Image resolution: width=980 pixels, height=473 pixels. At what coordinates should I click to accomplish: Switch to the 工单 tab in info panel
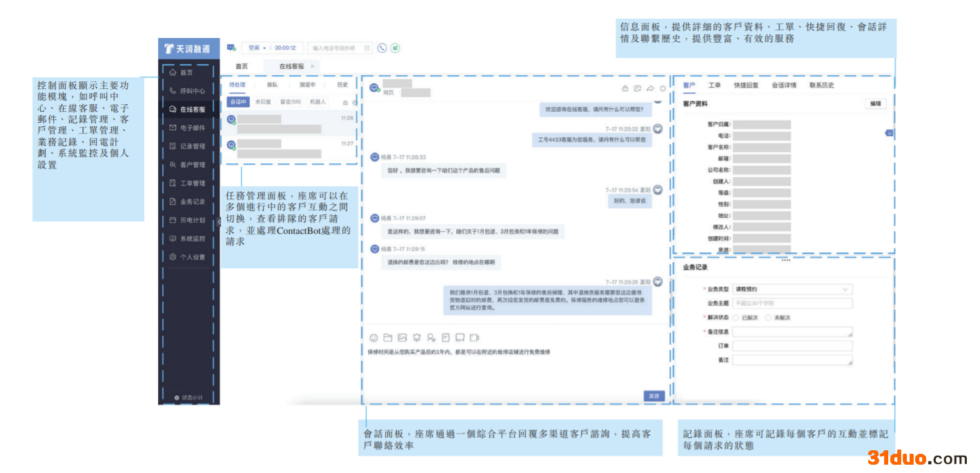click(714, 85)
